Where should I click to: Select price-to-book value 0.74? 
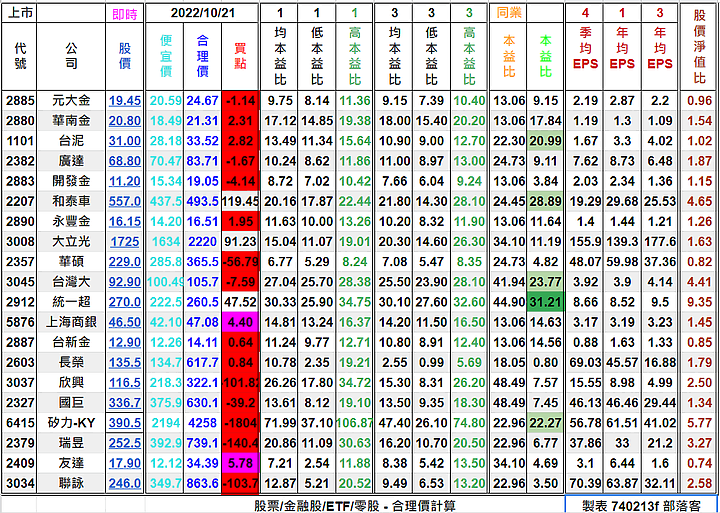[699, 463]
